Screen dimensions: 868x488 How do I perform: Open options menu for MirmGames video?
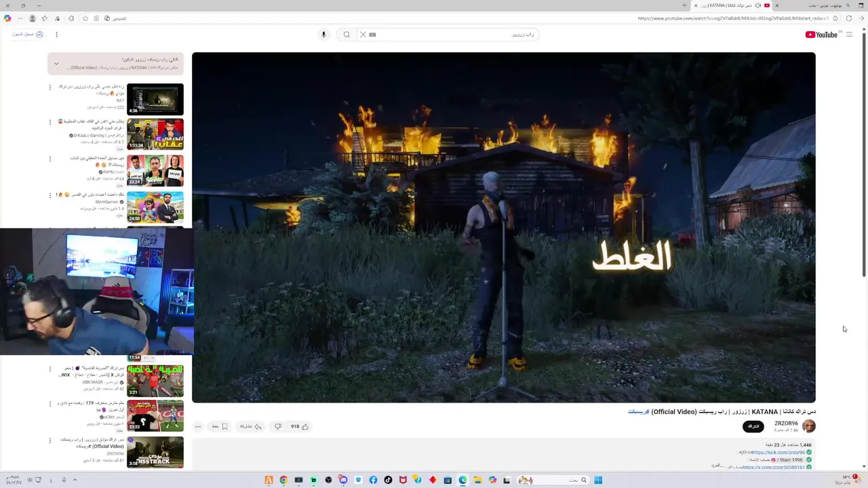(50, 195)
